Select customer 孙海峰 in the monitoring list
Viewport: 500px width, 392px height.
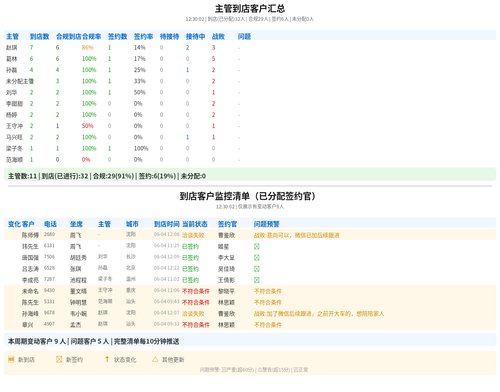click(x=30, y=314)
